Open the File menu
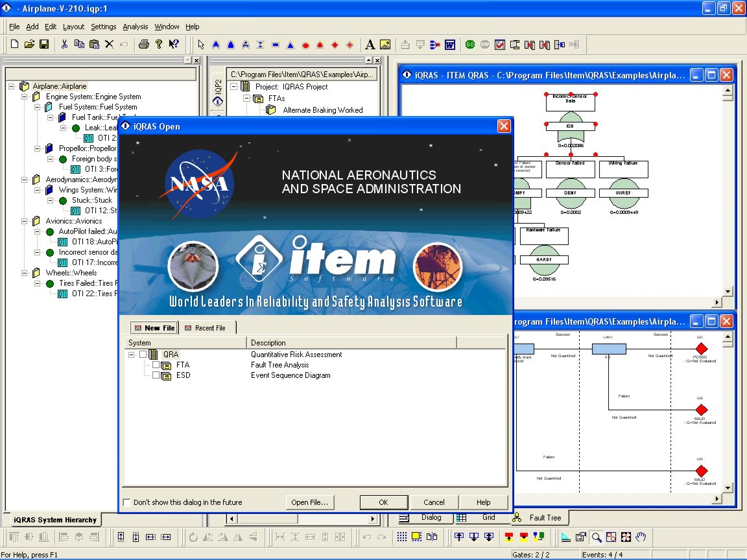Image resolution: width=747 pixels, height=560 pixels. point(14,27)
